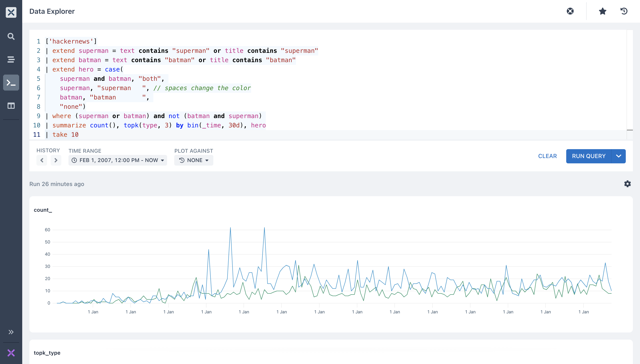This screenshot has height=364, width=640.
Task: Expand the RUN QUERY options chevron
Action: [x=619, y=156]
